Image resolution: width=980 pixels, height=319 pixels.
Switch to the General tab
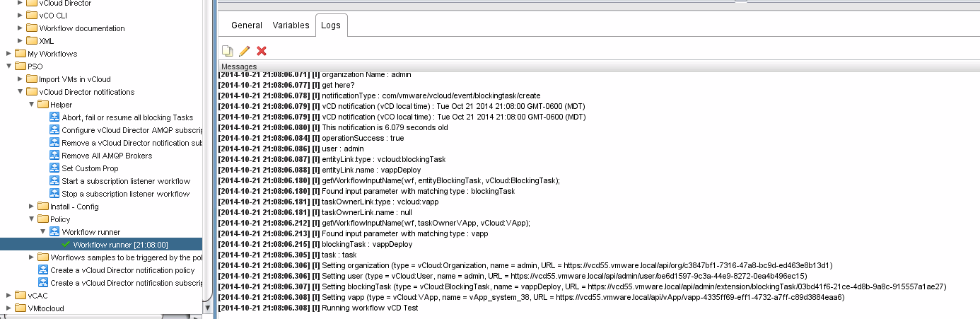click(247, 25)
